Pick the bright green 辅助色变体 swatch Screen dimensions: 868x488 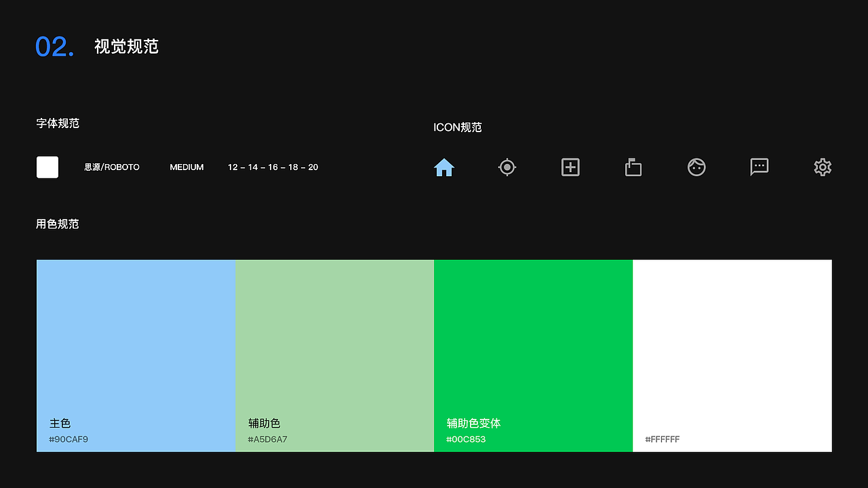click(533, 355)
